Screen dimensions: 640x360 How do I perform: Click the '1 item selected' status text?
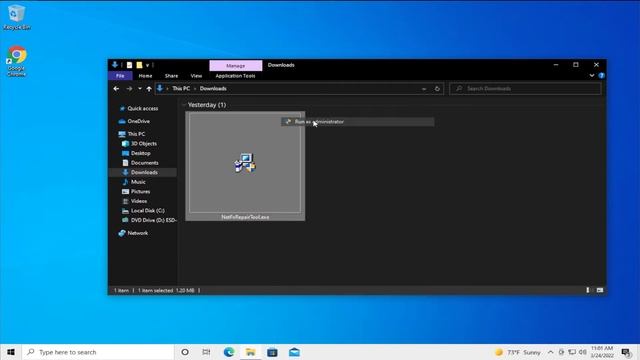(155, 291)
